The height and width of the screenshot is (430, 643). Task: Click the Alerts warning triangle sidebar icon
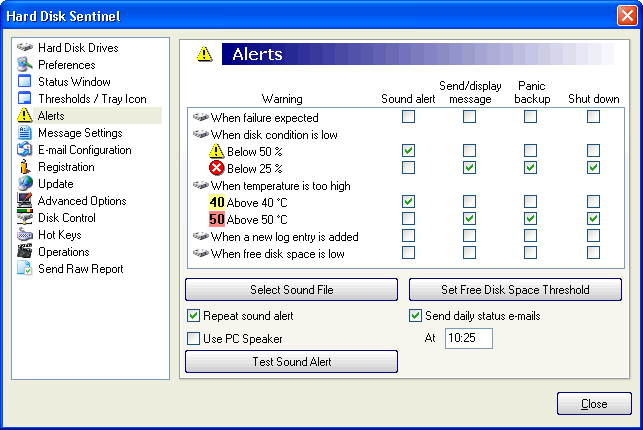25,116
